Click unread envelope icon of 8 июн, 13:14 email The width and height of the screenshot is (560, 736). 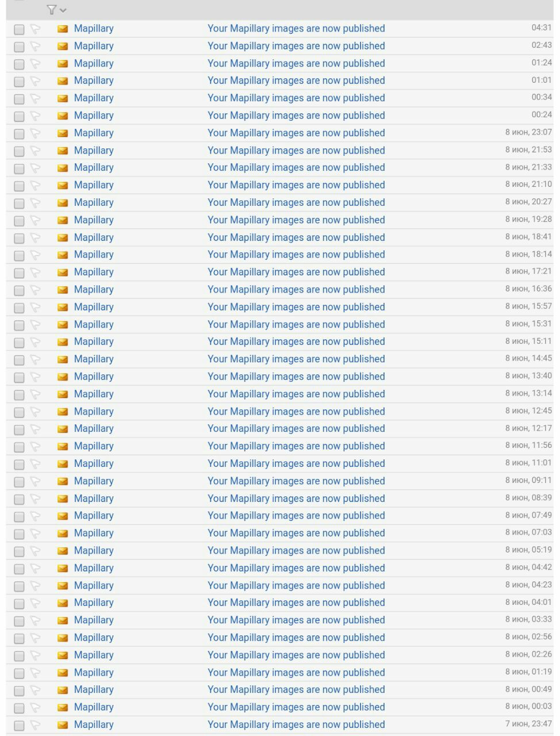click(63, 394)
